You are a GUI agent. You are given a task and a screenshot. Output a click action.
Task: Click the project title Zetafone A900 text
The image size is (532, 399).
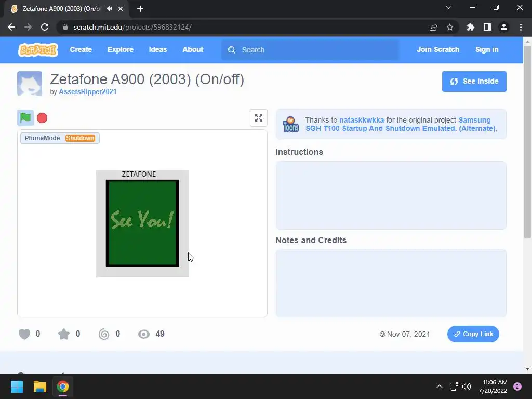pos(147,79)
